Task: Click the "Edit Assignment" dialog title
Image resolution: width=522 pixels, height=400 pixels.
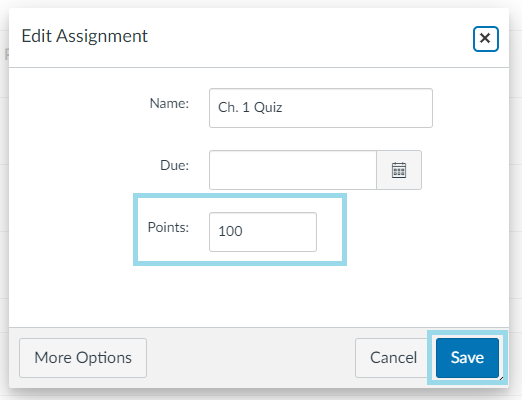Action: pos(84,36)
